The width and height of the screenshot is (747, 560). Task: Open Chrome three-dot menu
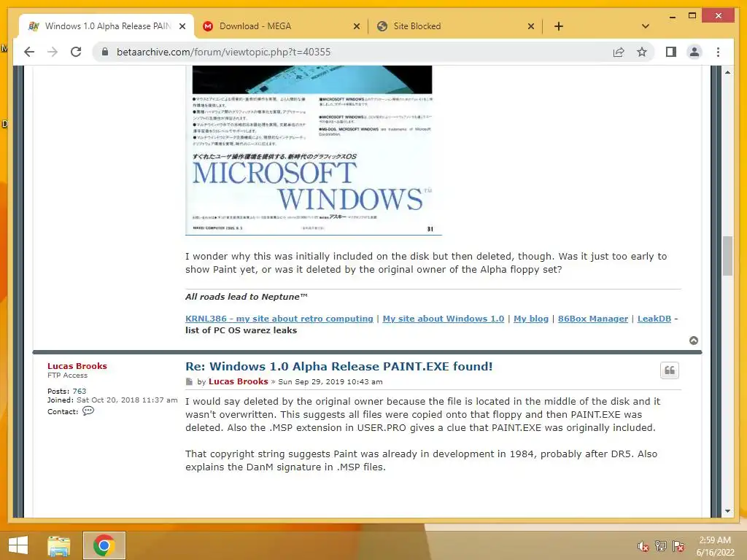point(718,52)
